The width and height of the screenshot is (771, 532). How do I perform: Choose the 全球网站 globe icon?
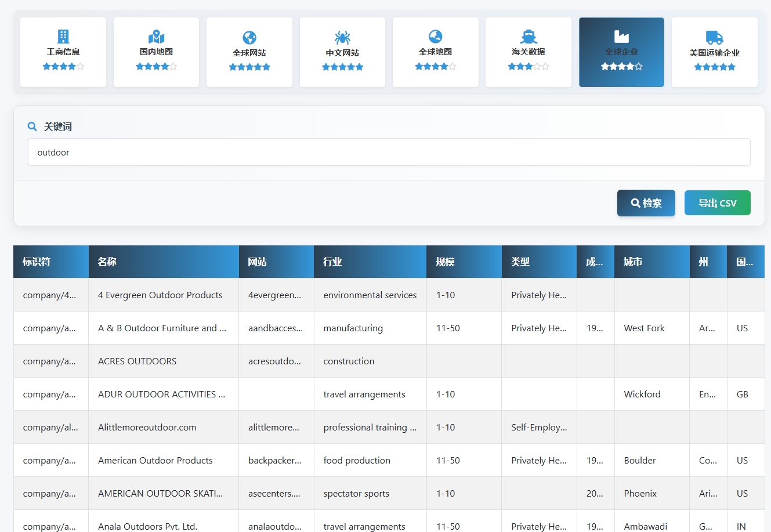[x=249, y=38]
